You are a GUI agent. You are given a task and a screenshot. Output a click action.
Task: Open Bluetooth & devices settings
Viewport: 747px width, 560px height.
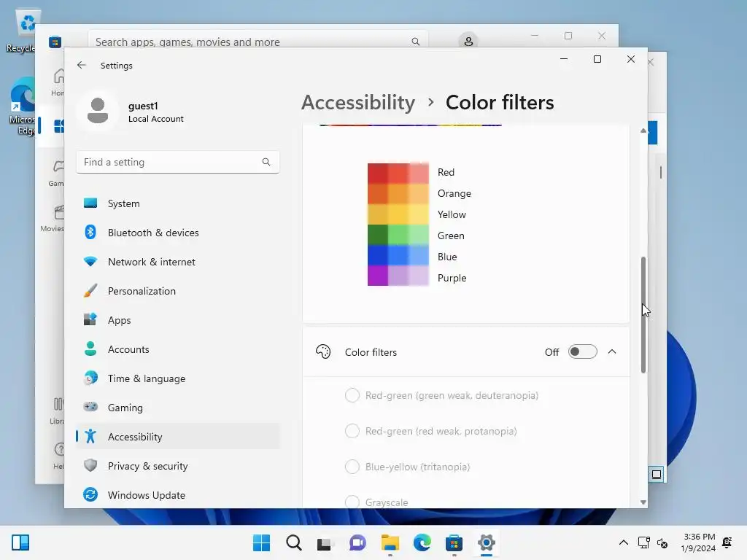[178, 233]
